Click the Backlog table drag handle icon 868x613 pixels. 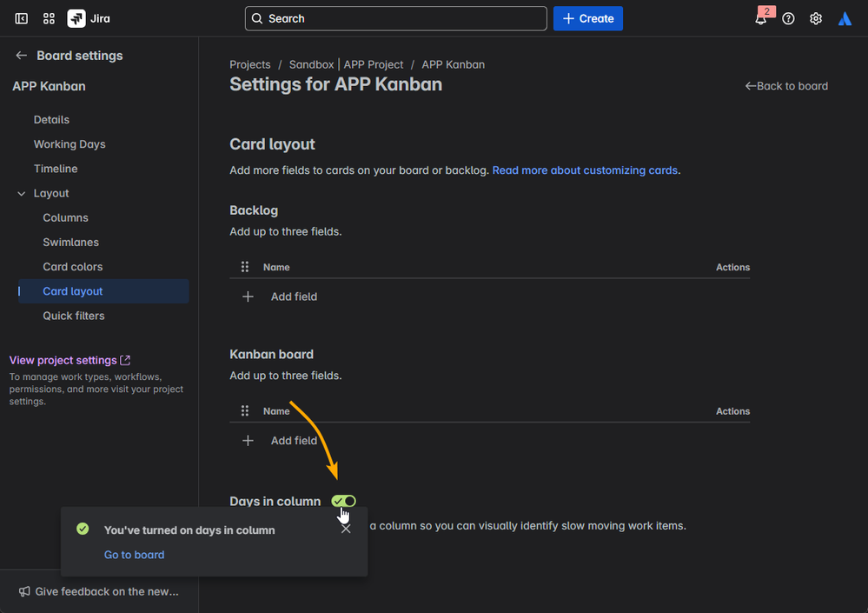(x=245, y=267)
